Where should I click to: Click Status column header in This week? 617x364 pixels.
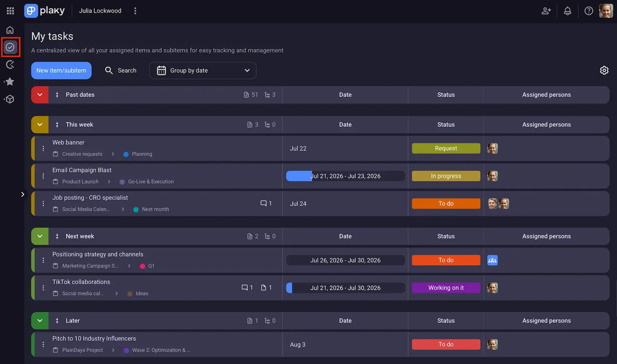[x=446, y=124]
